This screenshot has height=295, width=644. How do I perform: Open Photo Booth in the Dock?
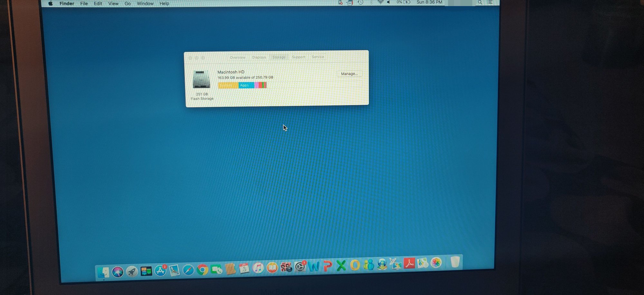point(286,267)
